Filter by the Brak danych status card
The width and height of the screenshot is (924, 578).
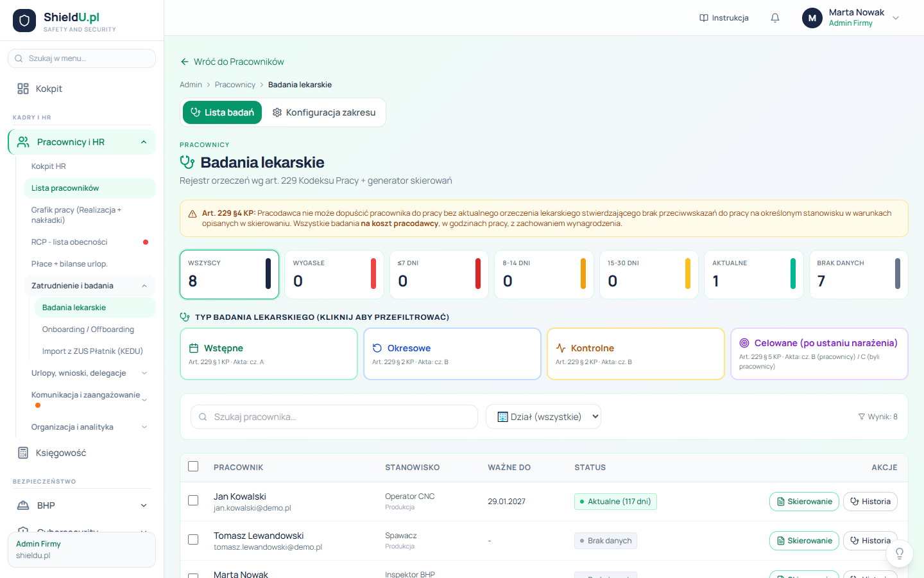pyautogui.click(x=859, y=274)
